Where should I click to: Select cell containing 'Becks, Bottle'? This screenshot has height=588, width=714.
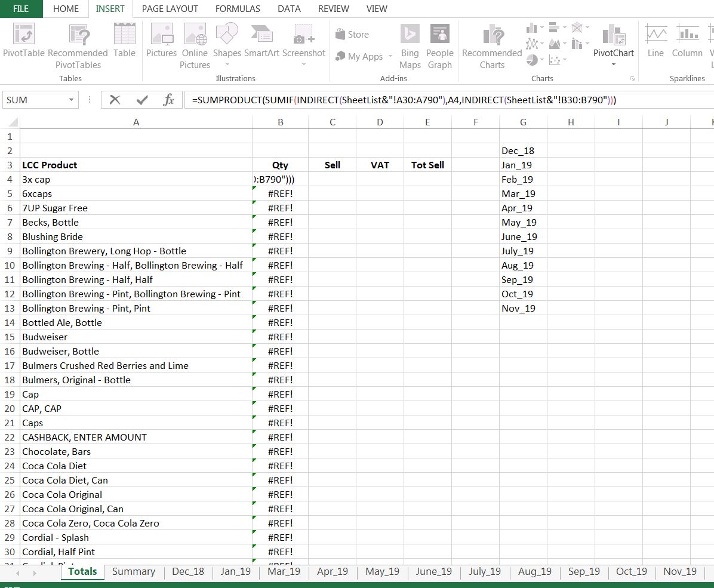point(136,222)
